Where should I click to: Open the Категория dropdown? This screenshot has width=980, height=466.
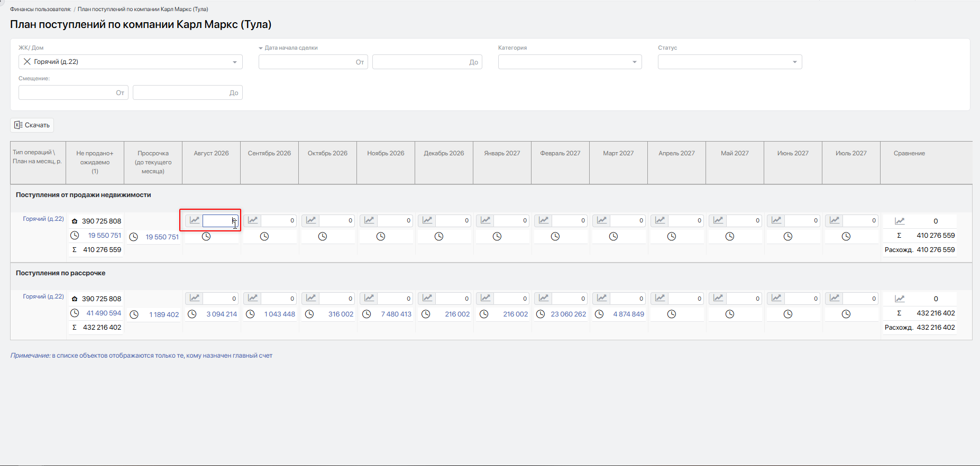[570, 62]
